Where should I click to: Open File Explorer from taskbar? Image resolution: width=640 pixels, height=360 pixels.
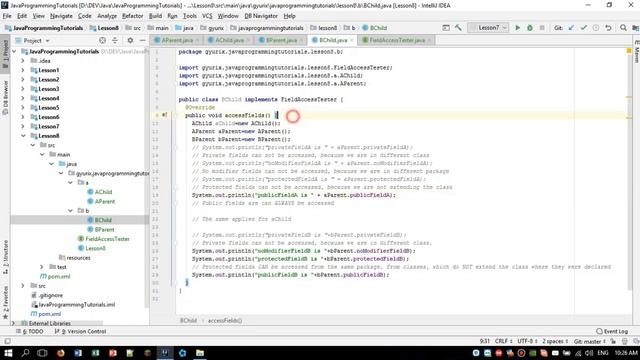click(200, 353)
